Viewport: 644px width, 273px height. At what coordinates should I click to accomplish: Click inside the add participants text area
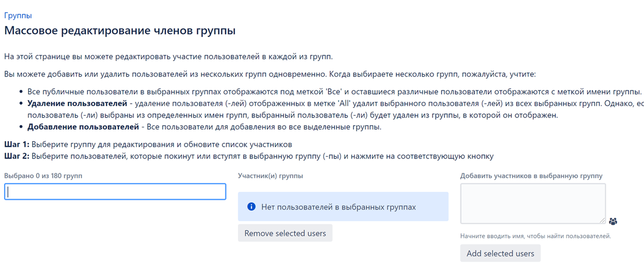[x=533, y=203]
